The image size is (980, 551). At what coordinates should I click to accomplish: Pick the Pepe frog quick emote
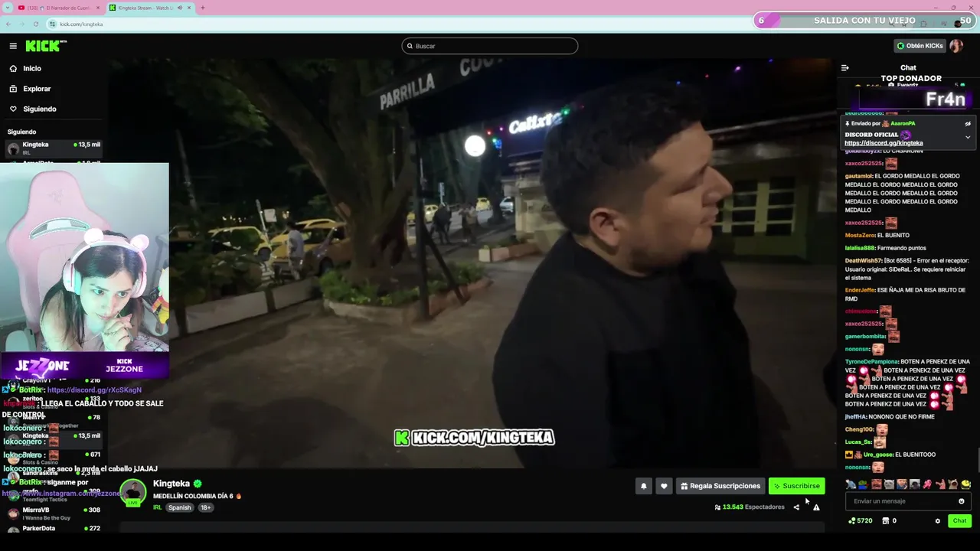[x=863, y=484]
